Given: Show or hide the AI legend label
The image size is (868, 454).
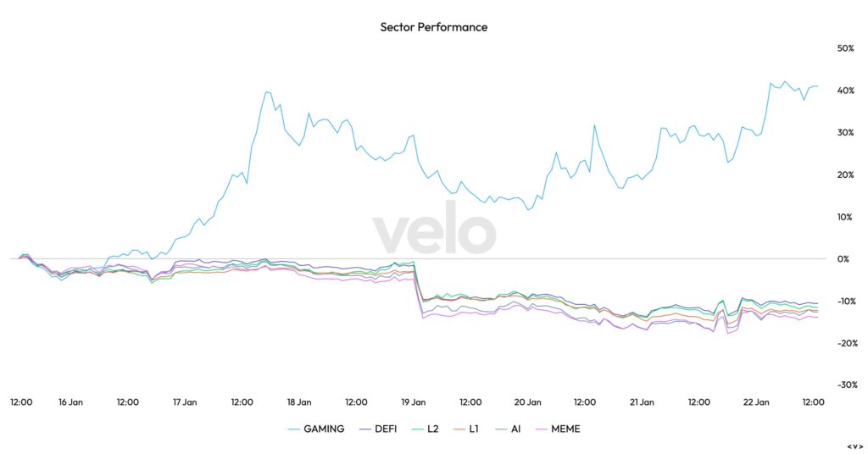Looking at the screenshot, I should click(515, 429).
